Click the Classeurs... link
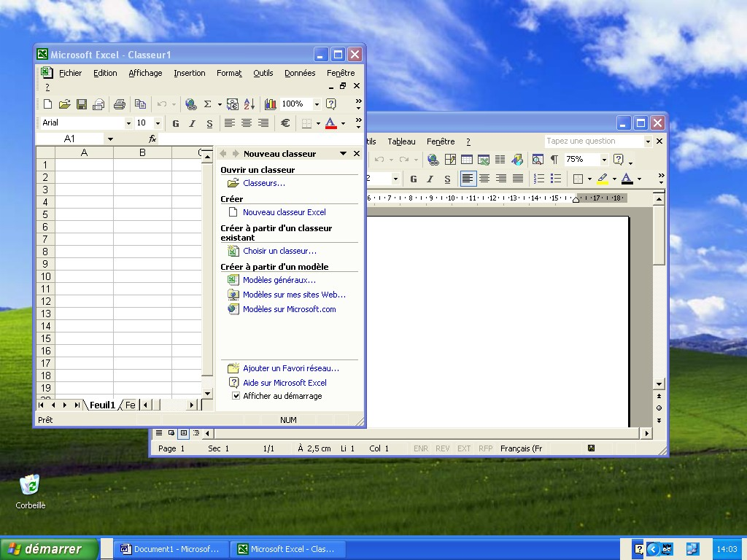This screenshot has height=560, width=747. click(x=264, y=183)
